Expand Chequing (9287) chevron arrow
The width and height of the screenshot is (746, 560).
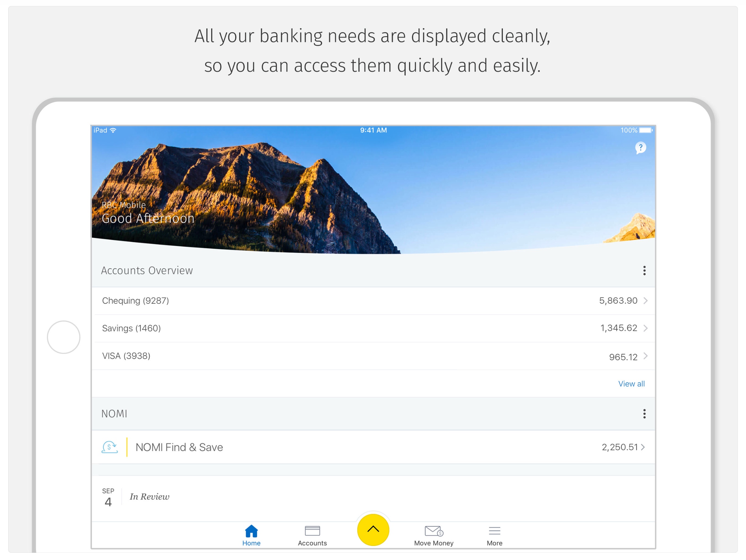[645, 300]
